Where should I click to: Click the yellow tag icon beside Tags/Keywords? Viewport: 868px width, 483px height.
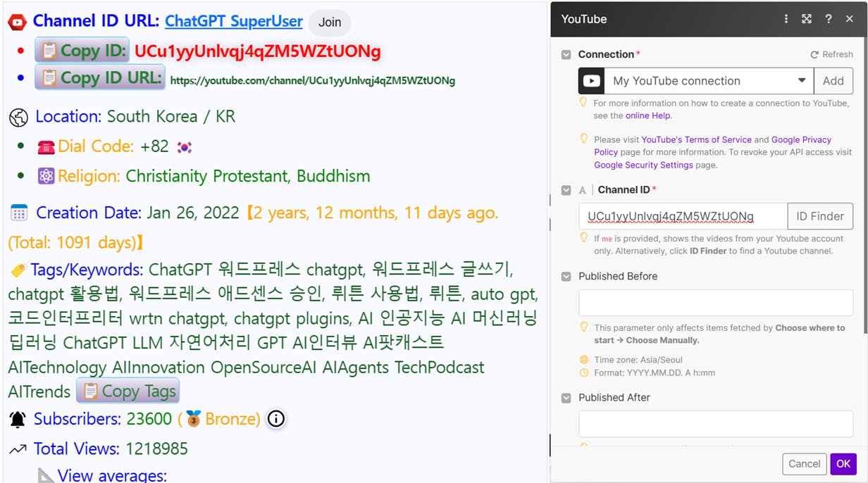click(x=18, y=270)
